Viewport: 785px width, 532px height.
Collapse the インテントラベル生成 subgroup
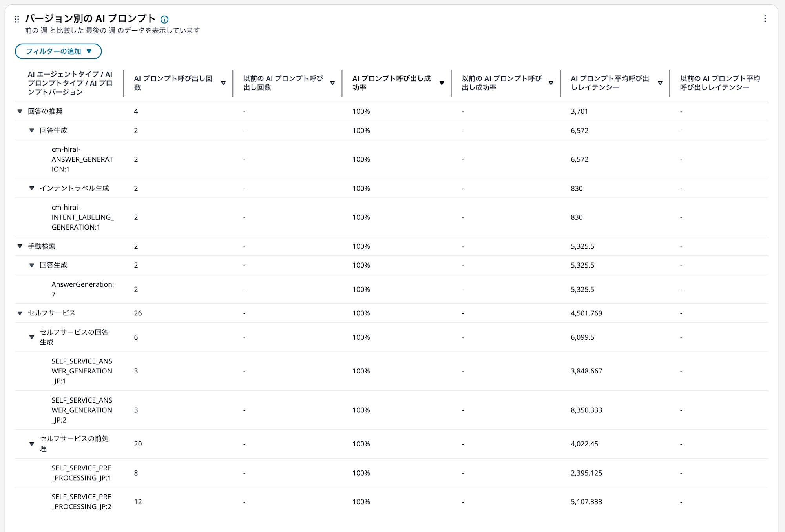click(x=31, y=188)
